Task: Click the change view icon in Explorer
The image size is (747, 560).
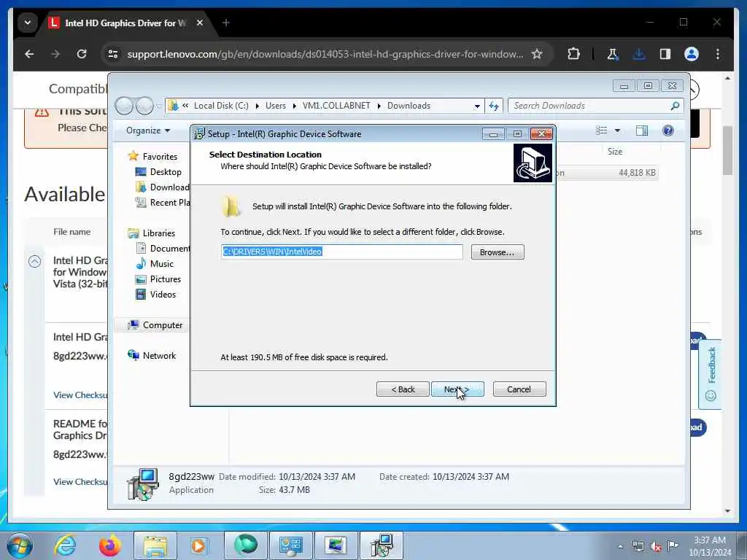Action: point(602,131)
